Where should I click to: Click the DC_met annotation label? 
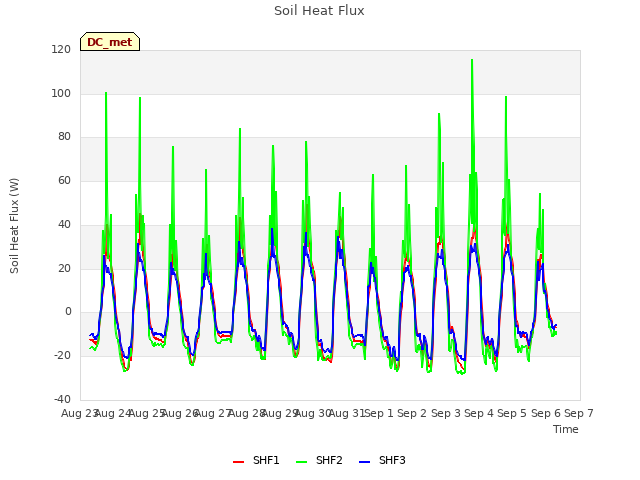click(x=110, y=42)
